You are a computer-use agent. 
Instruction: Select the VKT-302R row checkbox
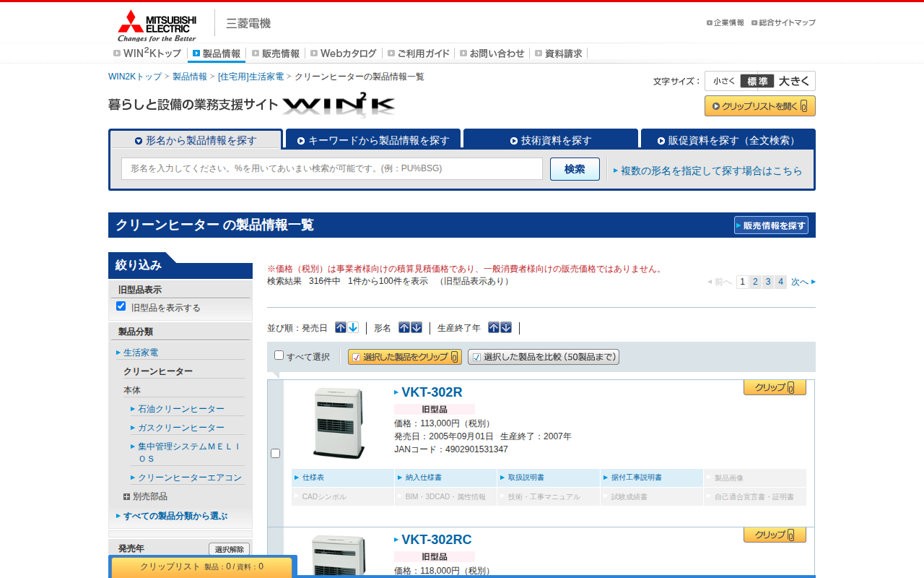(x=275, y=454)
